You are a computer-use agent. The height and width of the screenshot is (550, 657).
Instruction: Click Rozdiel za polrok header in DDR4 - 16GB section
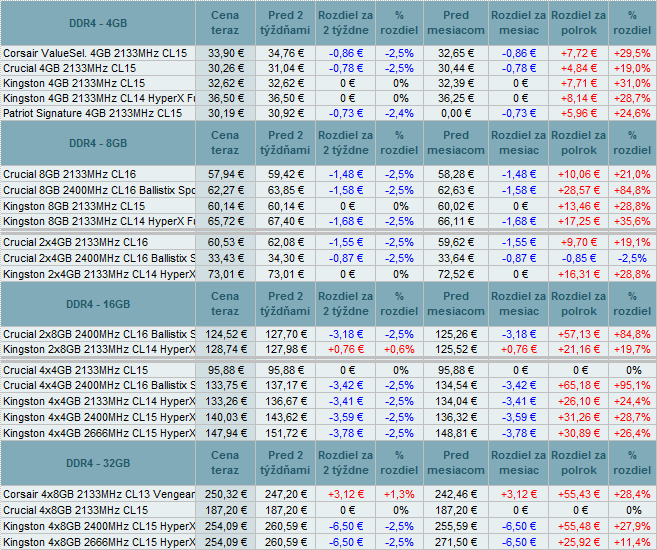[579, 304]
